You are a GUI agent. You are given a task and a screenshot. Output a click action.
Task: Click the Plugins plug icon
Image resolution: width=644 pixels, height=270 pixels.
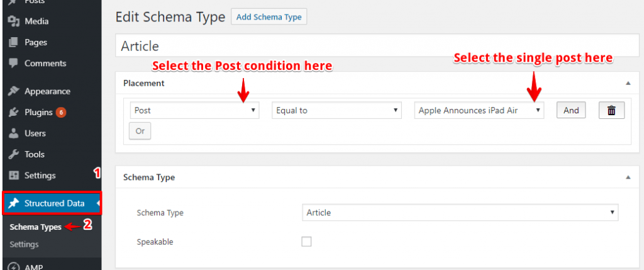(14, 112)
